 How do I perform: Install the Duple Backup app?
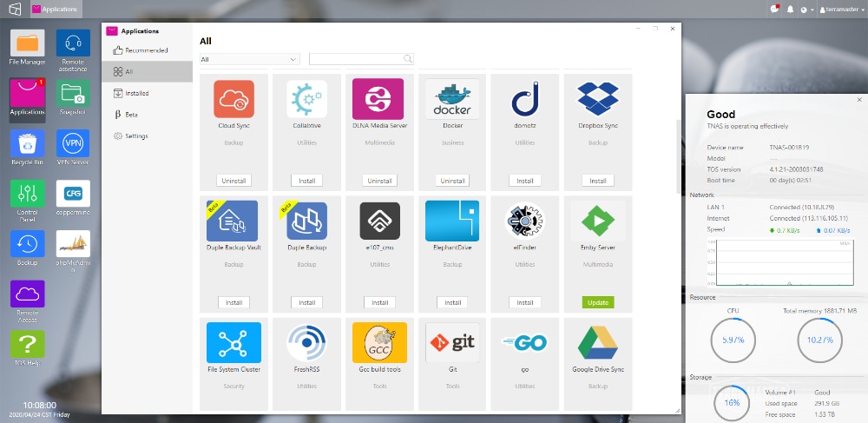(x=306, y=302)
